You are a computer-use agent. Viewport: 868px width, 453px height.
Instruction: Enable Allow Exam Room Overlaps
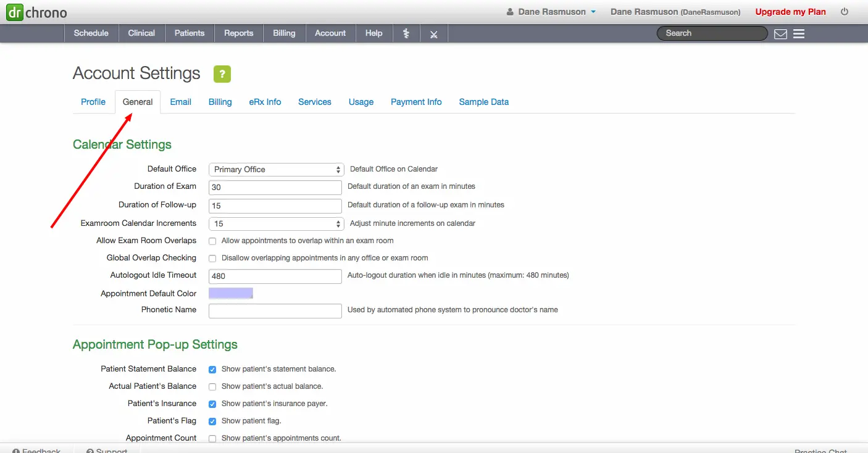212,241
